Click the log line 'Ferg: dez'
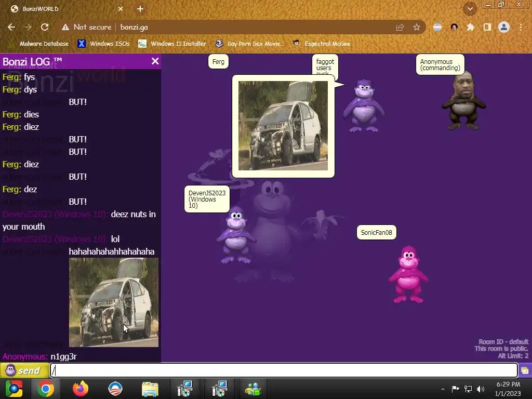This screenshot has width=532, height=399. (20, 189)
